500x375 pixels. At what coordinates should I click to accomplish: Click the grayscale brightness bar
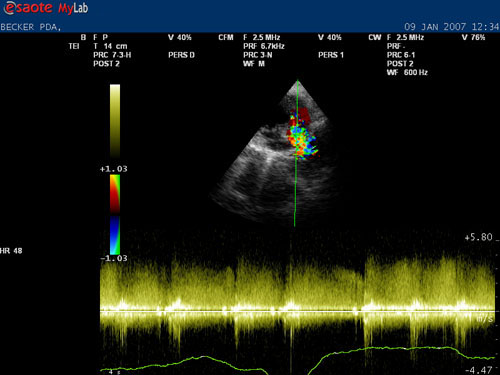pyautogui.click(x=115, y=121)
